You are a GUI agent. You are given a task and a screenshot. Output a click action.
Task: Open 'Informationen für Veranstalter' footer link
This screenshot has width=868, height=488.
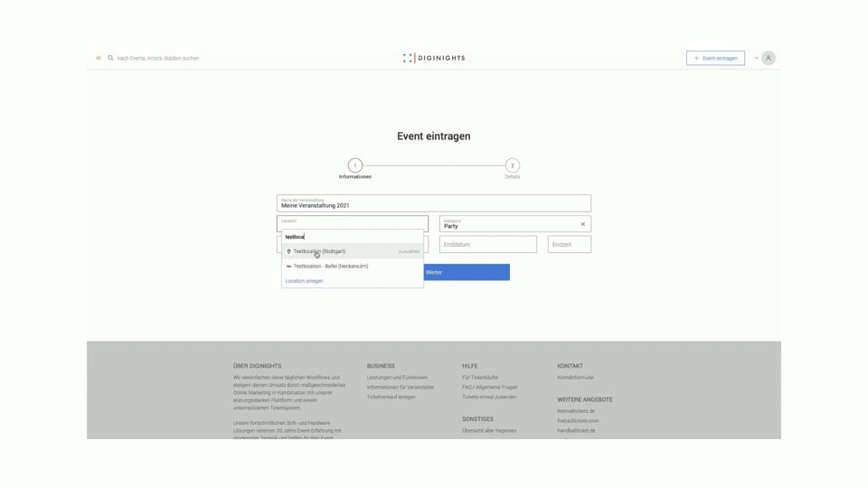[401, 388]
